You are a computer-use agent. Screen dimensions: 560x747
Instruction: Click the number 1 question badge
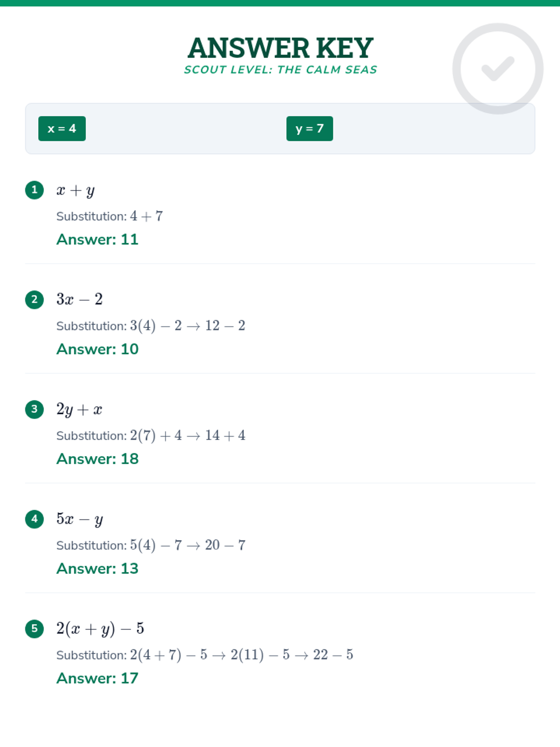click(x=35, y=190)
